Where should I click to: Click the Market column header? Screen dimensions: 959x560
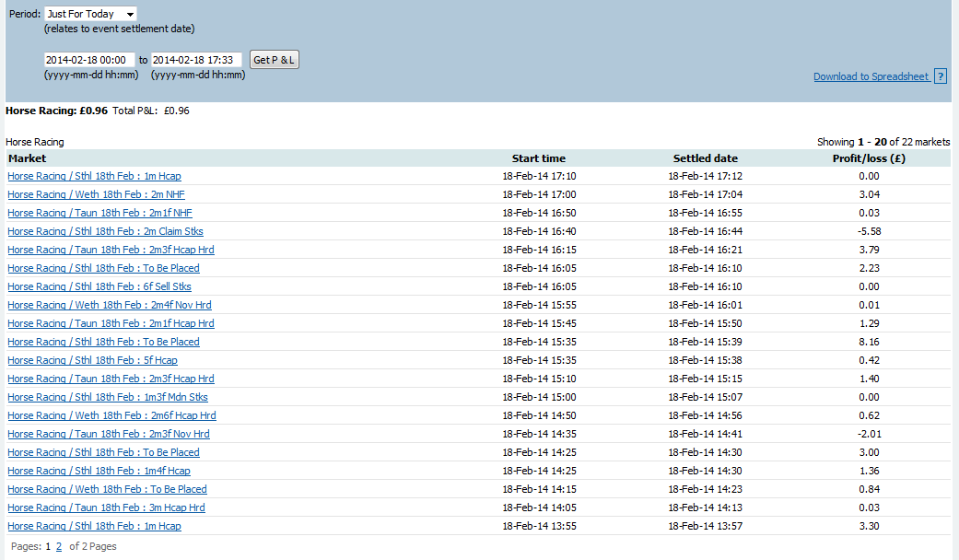[x=27, y=158]
